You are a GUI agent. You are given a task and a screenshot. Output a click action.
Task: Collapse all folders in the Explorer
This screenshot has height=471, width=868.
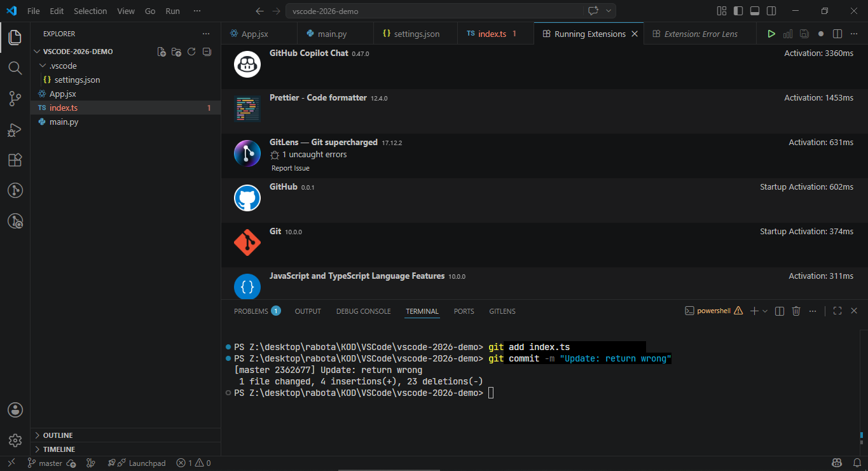click(207, 52)
